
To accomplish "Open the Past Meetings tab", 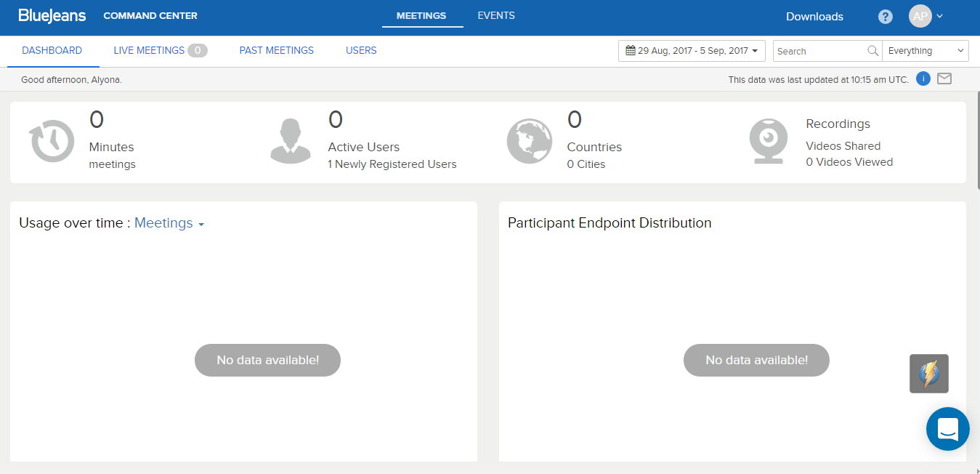I will point(277,51).
